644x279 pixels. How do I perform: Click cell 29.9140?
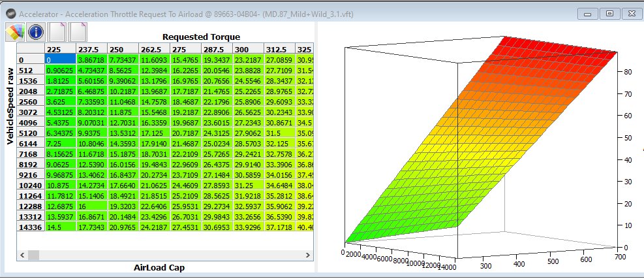point(248,164)
